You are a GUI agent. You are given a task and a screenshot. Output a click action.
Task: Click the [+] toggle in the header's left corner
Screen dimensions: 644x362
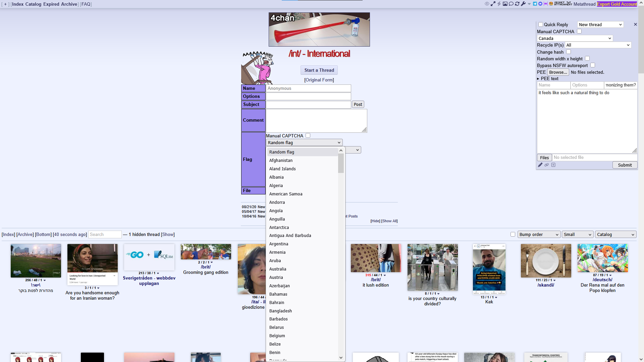[5, 4]
